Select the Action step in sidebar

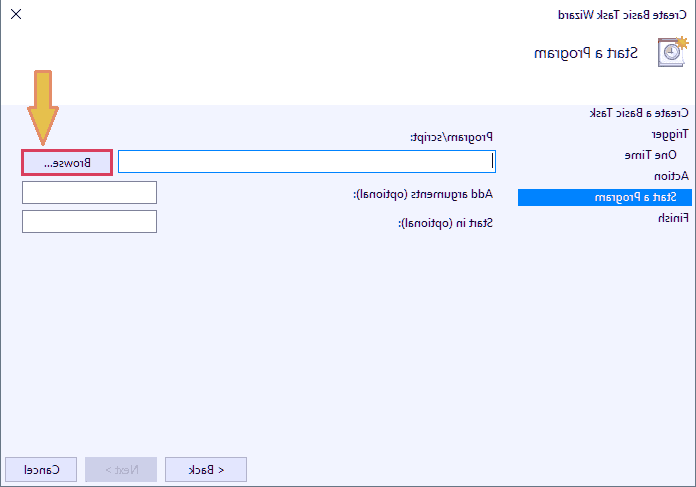[671, 176]
